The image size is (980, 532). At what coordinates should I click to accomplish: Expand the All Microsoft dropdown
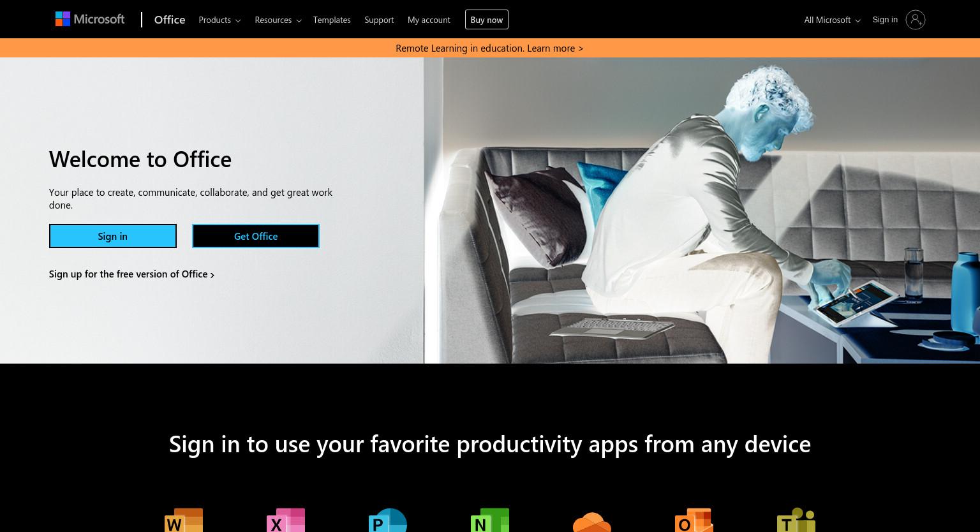point(832,20)
